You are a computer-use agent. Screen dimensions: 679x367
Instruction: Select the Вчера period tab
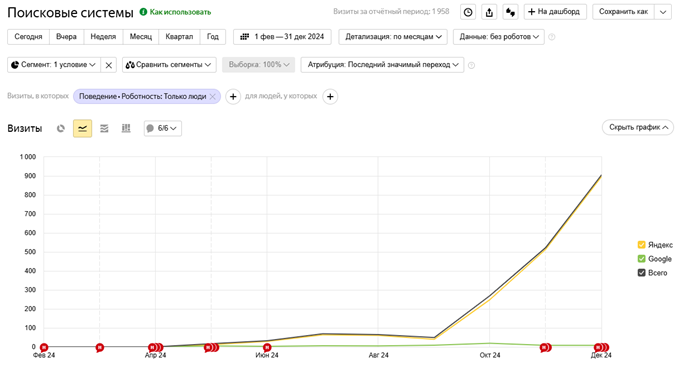66,37
